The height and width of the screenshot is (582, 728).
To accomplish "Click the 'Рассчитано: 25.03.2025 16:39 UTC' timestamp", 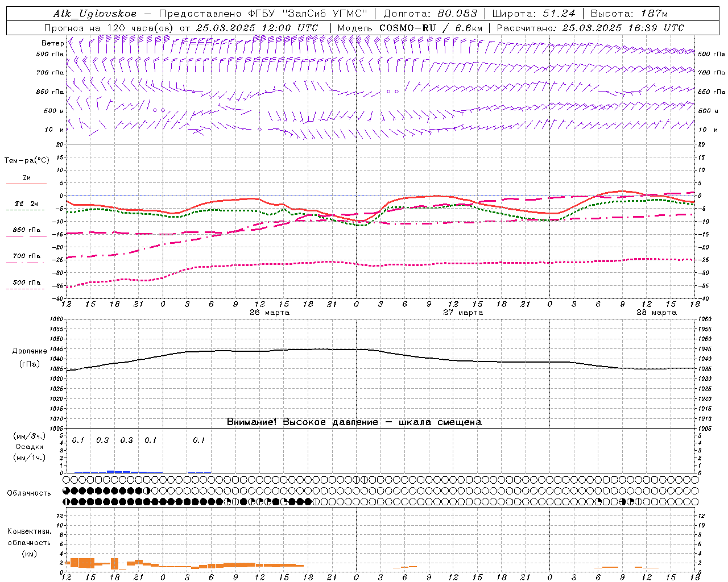I will tap(590, 28).
